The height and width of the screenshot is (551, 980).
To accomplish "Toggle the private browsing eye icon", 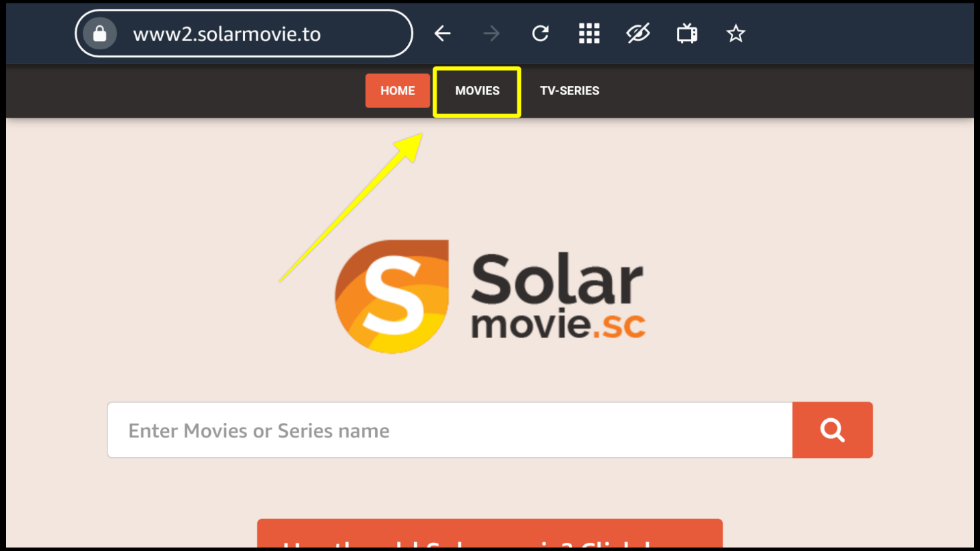I will pos(638,34).
